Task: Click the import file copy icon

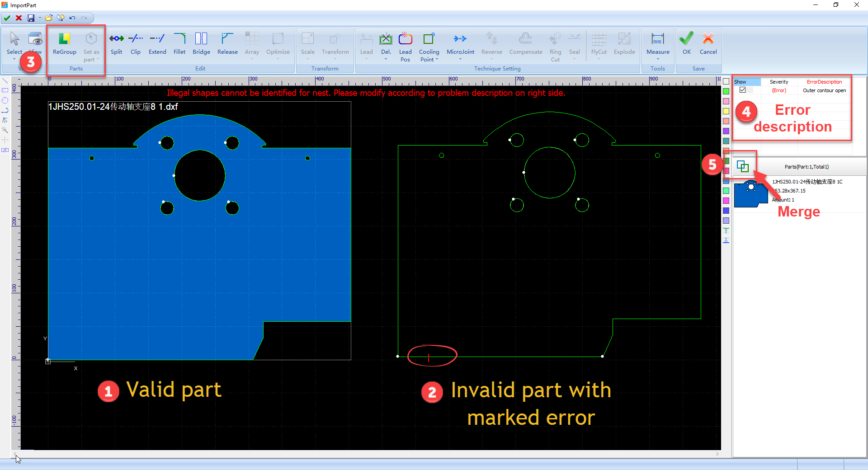Action: 60,18
